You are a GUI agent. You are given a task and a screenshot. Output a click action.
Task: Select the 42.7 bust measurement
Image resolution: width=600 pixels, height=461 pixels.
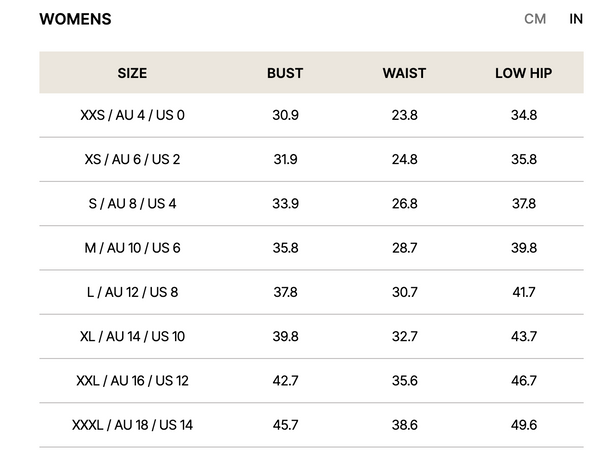285,381
